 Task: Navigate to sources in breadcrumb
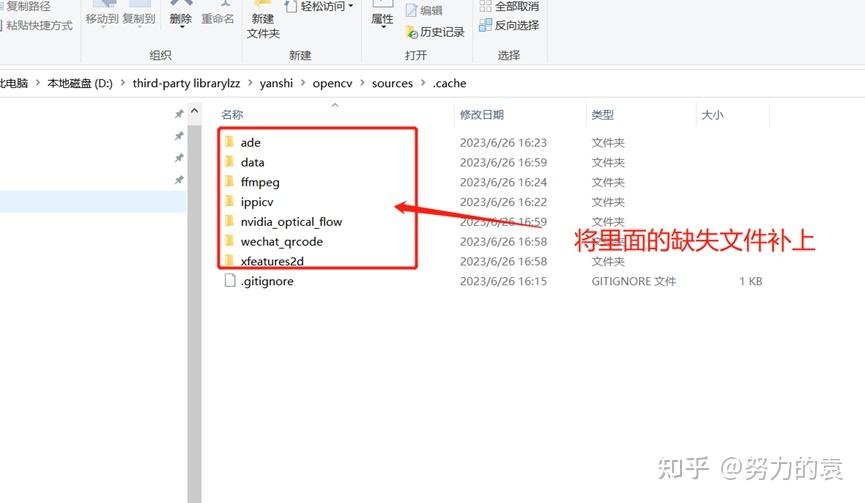click(x=392, y=83)
